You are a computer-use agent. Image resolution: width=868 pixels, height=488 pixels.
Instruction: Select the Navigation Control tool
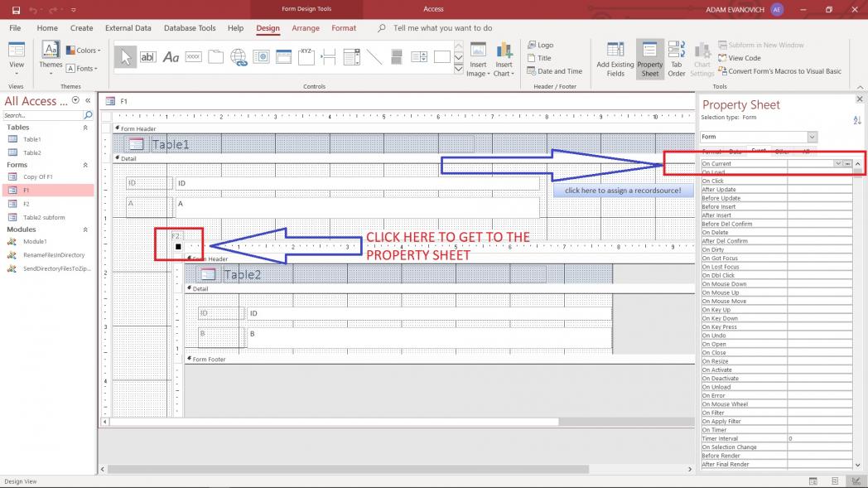point(283,57)
